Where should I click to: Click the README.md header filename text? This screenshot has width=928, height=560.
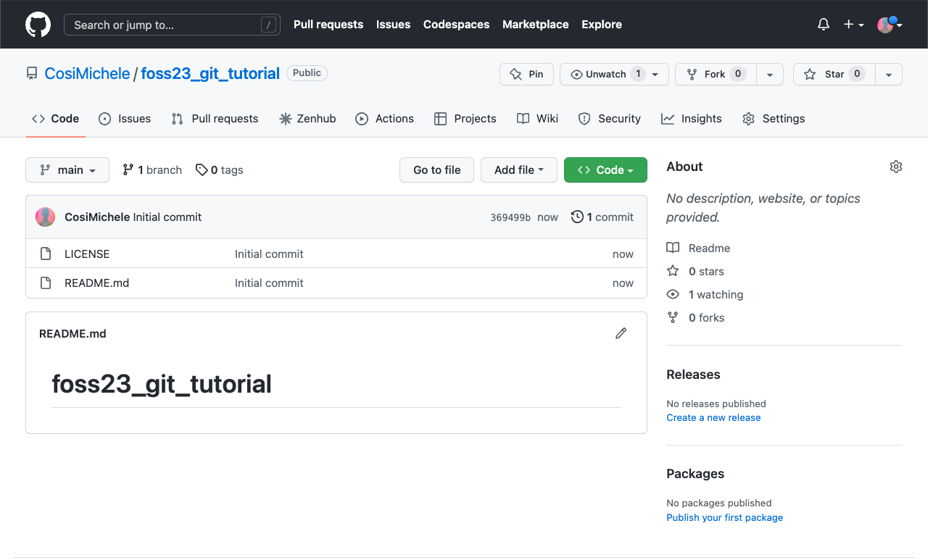pos(72,334)
